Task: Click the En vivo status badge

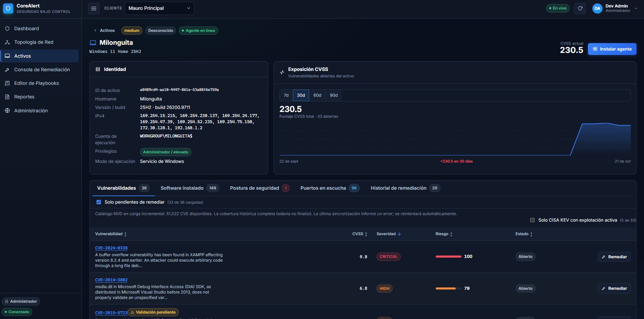Action: (558, 8)
